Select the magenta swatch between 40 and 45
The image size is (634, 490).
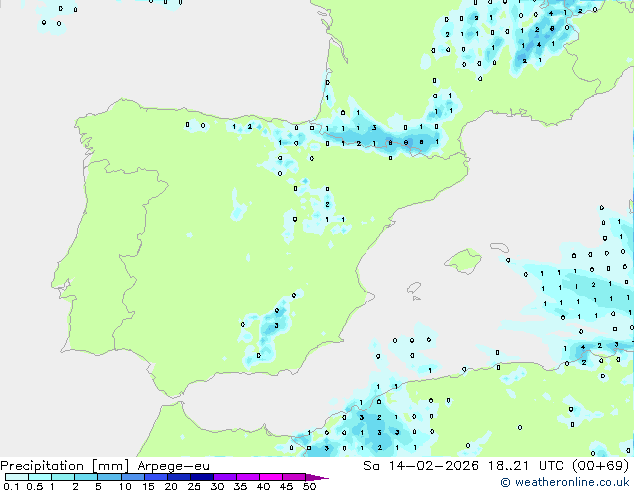tap(271, 477)
